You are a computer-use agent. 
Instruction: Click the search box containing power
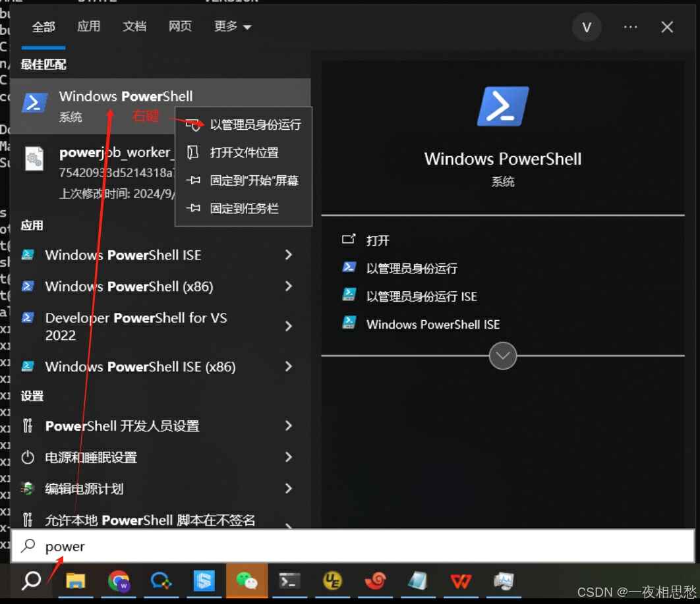[x=353, y=545]
